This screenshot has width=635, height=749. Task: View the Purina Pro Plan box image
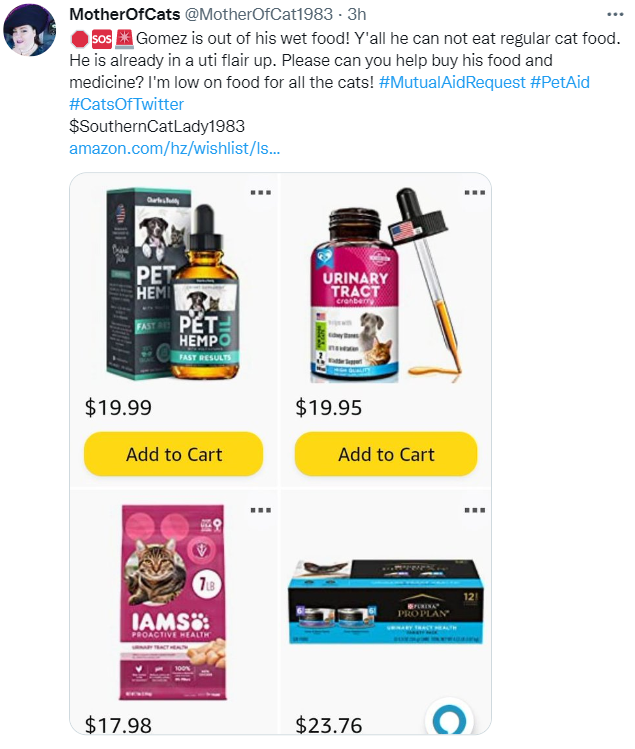386,602
